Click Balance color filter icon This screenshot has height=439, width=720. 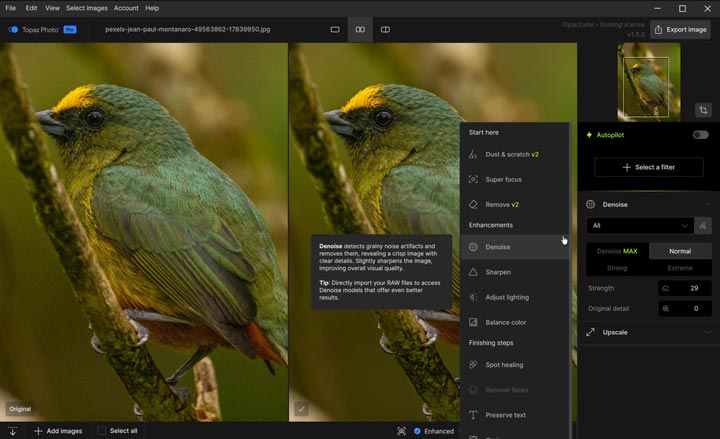click(x=473, y=322)
